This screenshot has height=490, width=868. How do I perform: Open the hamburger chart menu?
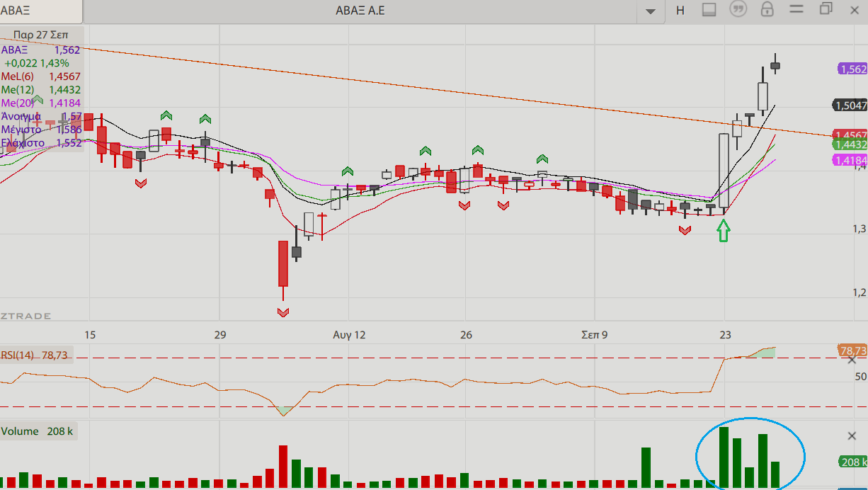[796, 10]
